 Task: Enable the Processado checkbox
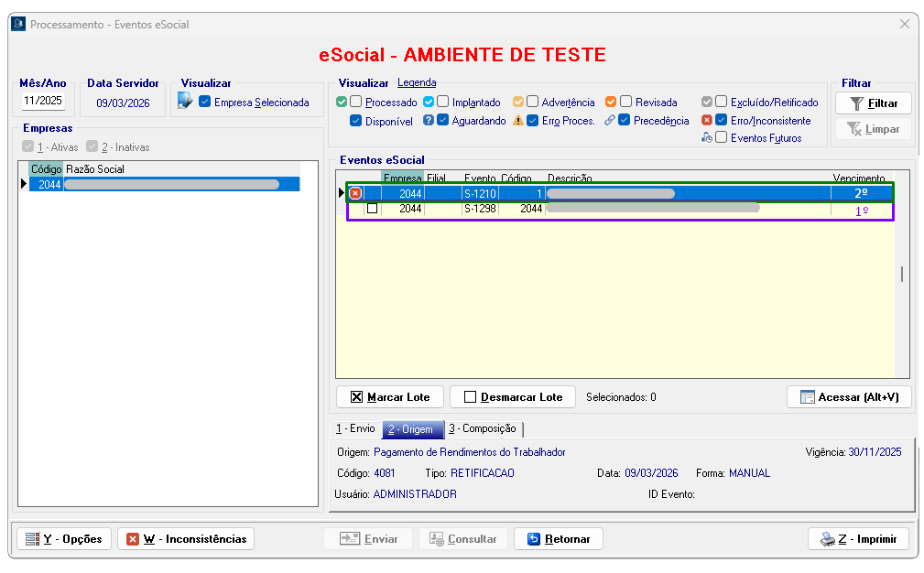coord(356,103)
